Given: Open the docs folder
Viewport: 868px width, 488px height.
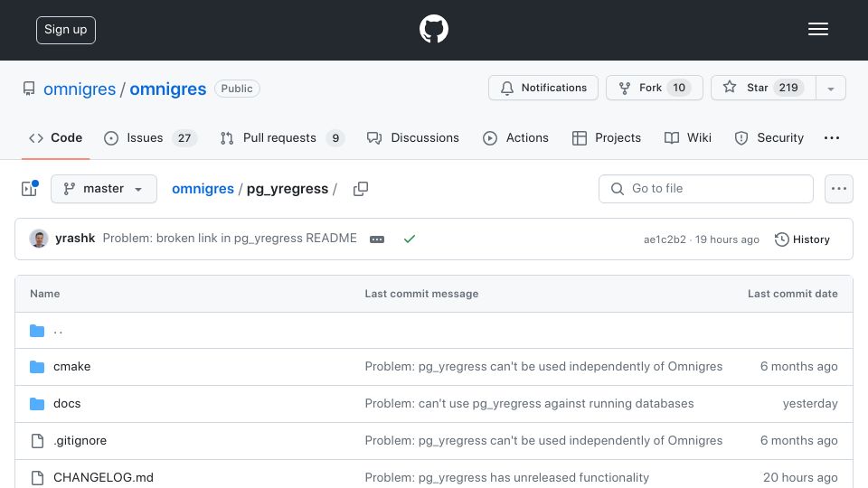Looking at the screenshot, I should (x=67, y=404).
